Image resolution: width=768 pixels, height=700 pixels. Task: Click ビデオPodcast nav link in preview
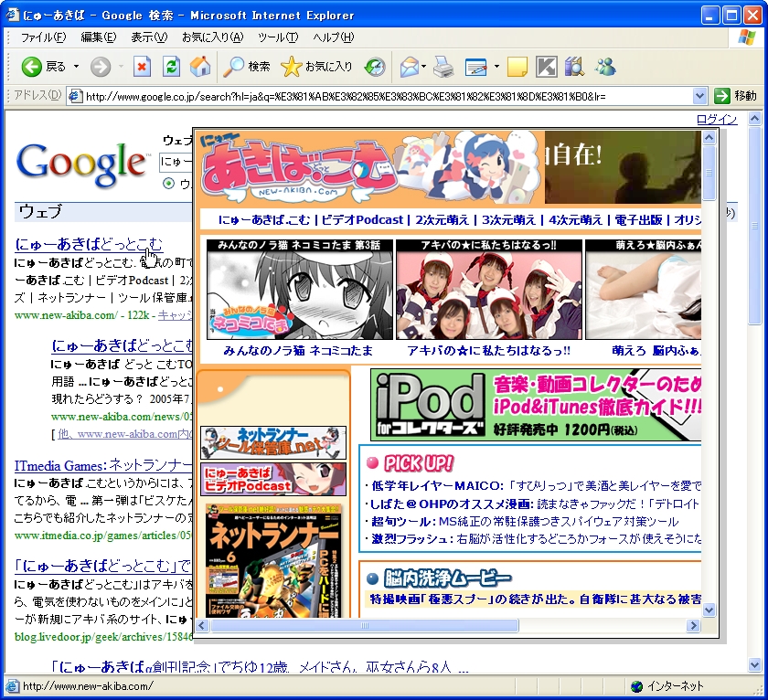[362, 220]
